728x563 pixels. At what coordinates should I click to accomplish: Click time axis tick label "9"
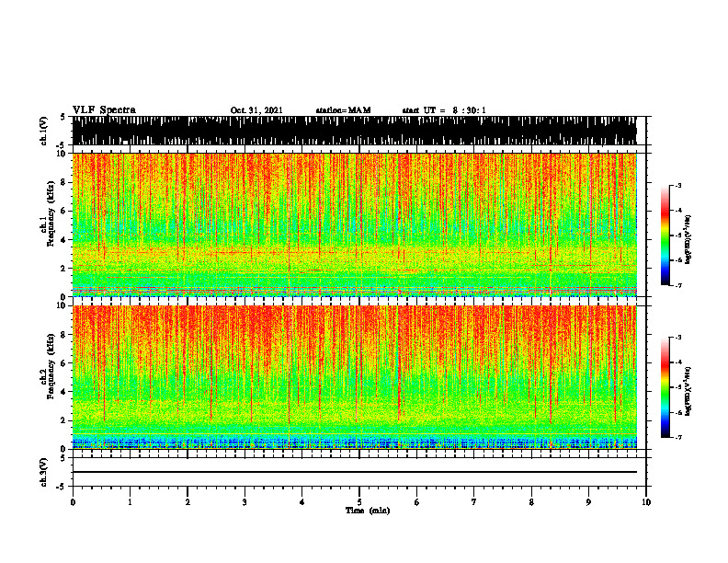[x=588, y=502]
